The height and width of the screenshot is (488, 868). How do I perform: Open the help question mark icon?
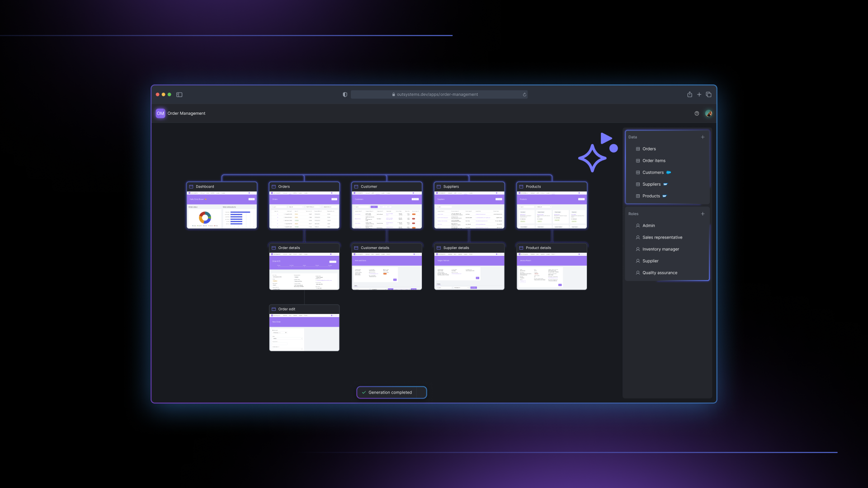click(x=697, y=113)
